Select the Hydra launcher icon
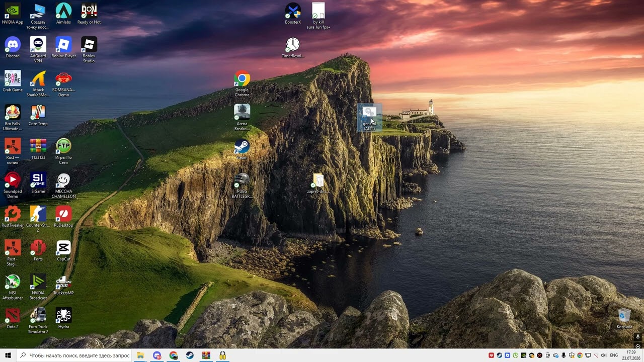Viewport: 644px width, 362px height. [63, 317]
